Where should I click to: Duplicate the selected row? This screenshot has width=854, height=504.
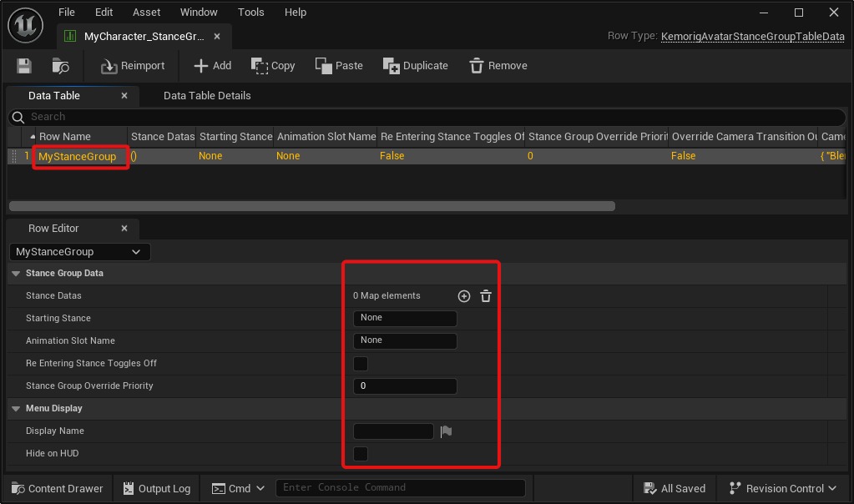tap(415, 66)
